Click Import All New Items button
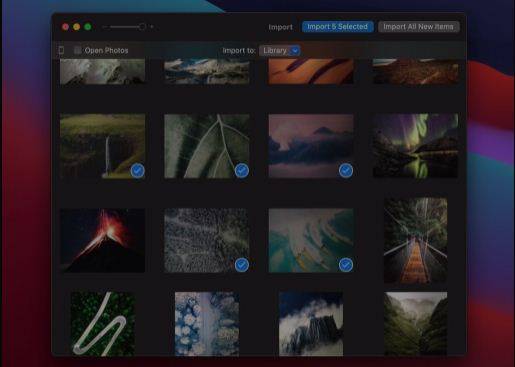Viewport: 515px width, 367px height. click(x=418, y=27)
